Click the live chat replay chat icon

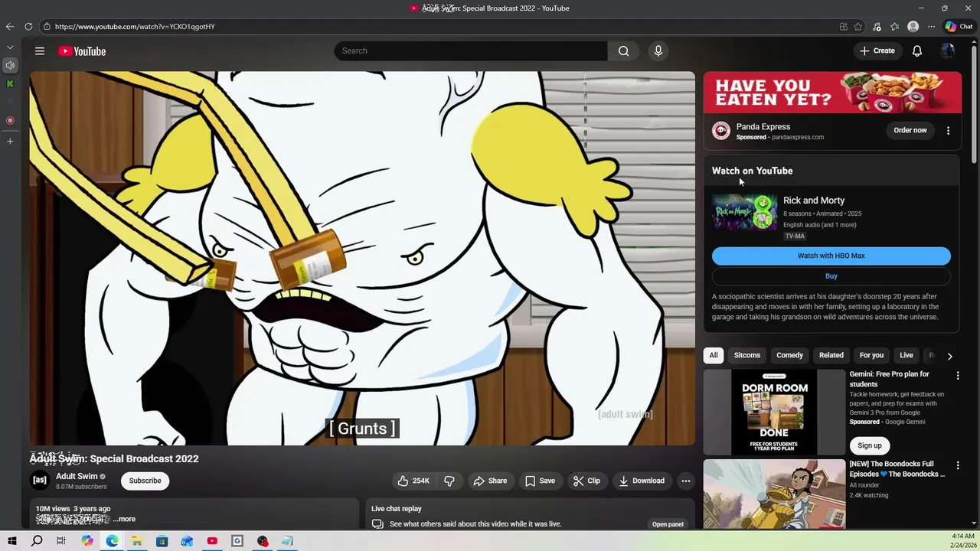coord(377,524)
